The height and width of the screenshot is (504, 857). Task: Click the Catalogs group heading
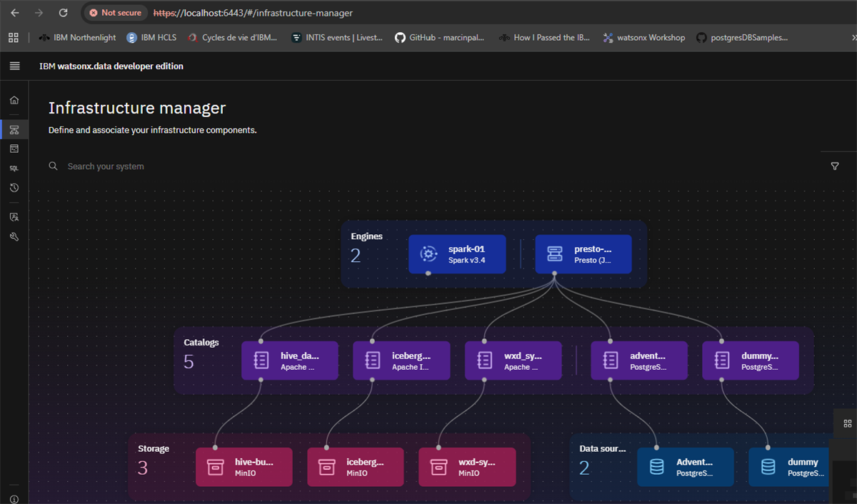201,343
